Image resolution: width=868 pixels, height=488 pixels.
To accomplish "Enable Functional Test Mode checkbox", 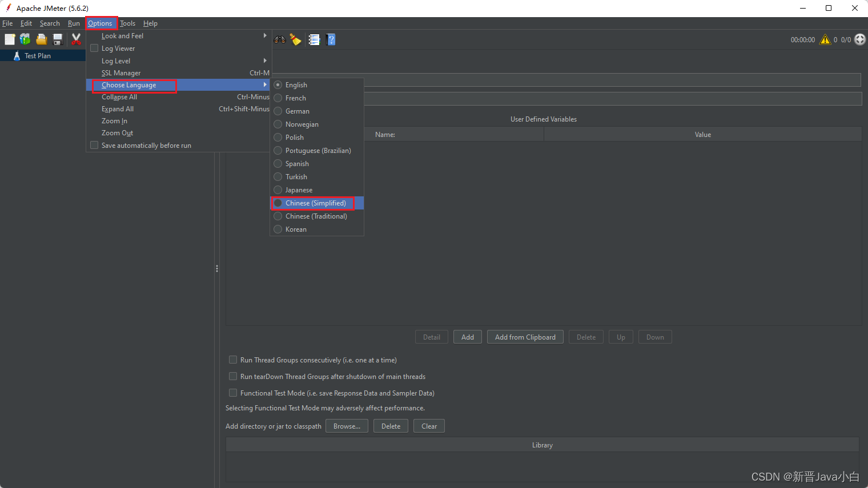I will click(233, 393).
